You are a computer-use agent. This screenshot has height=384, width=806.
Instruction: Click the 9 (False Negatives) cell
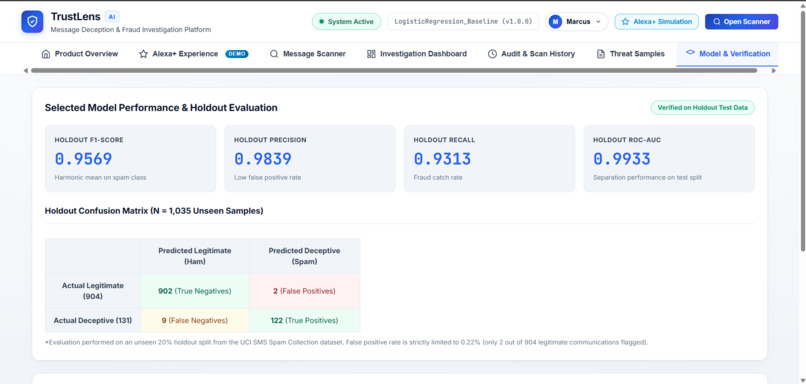[195, 320]
